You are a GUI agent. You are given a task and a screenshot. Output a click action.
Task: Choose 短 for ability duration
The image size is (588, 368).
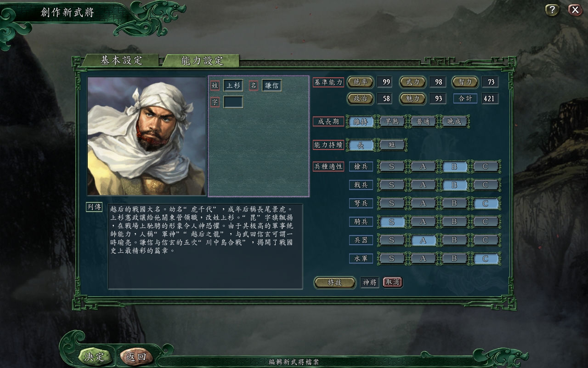coord(392,145)
